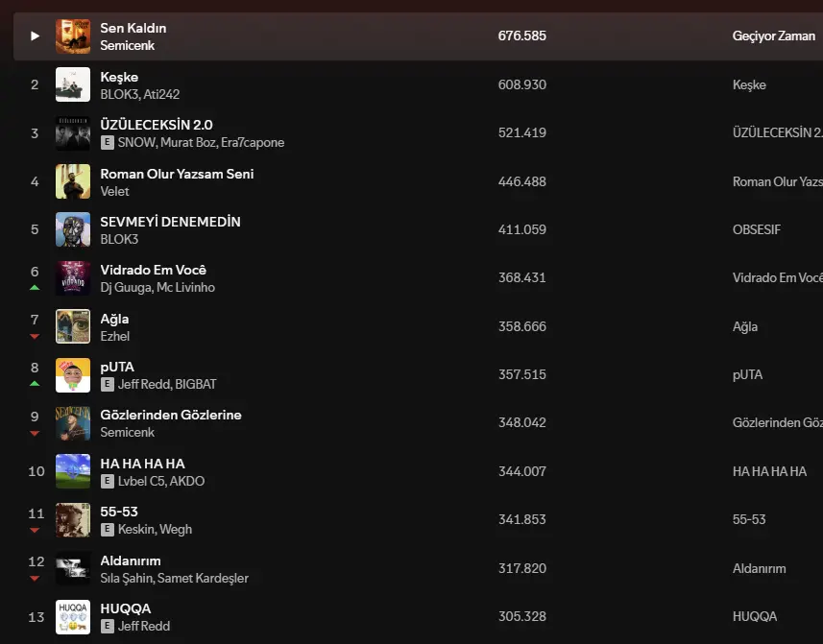Open Gözlerinden Gözlerine cover art
This screenshot has width=823, height=644.
pyautogui.click(x=73, y=423)
